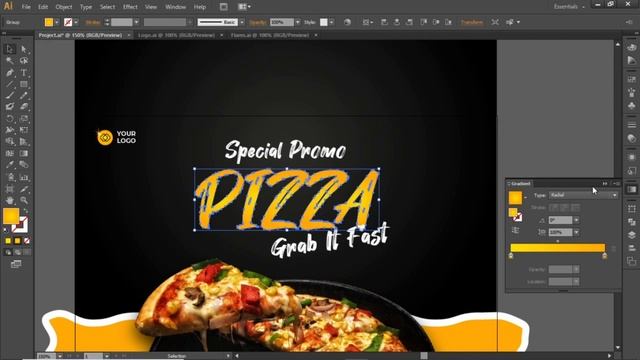
Task: Select the Type tool
Action: click(24, 73)
